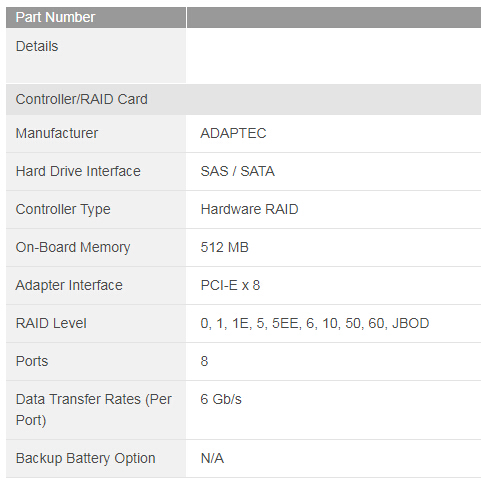Select the Part Number header cell

[x=96, y=17]
